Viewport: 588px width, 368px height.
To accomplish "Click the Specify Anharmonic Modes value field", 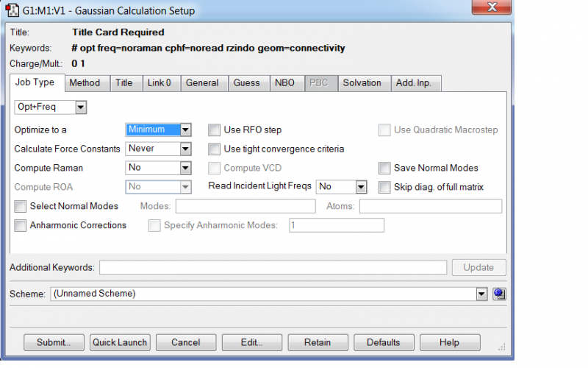I will [337, 225].
